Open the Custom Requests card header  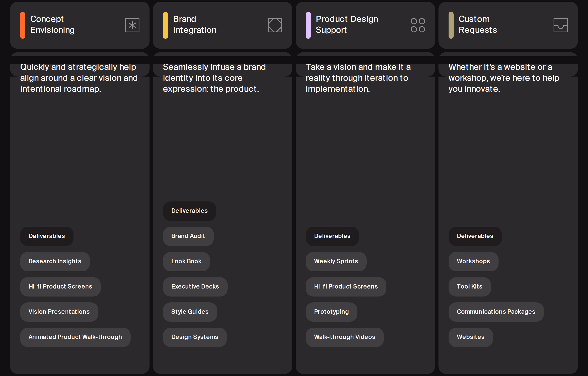(508, 25)
